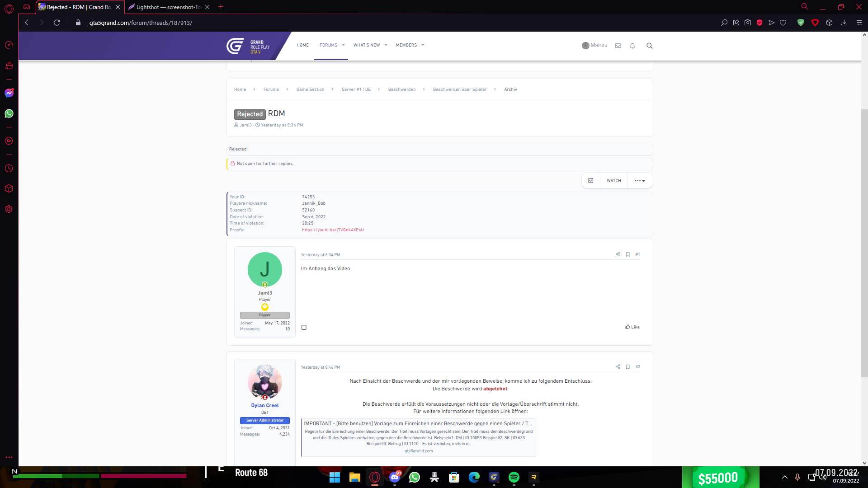The height and width of the screenshot is (488, 868).
Task: Click the WATCH button for this thread
Action: pyautogui.click(x=614, y=181)
